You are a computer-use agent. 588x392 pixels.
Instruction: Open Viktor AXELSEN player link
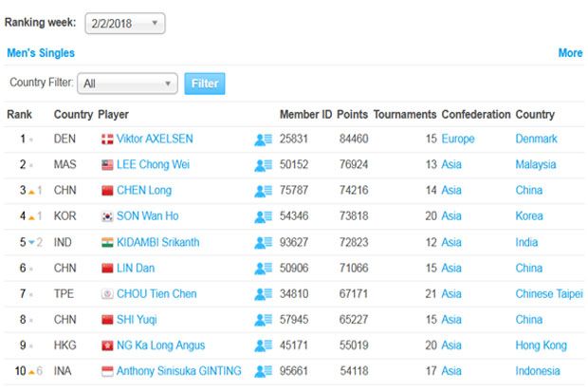155,139
